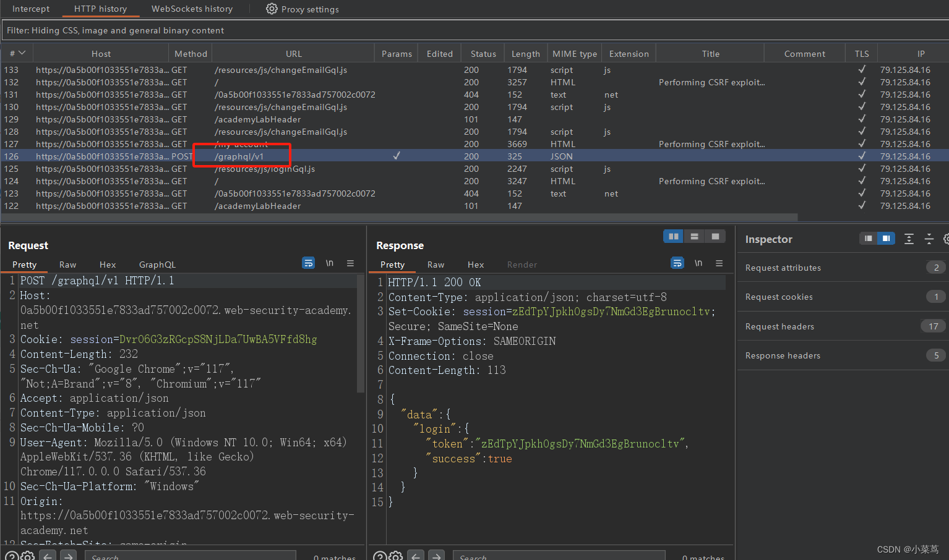Viewport: 949px width, 560px height.
Task: Switch to HTTP history tab
Action: [100, 9]
